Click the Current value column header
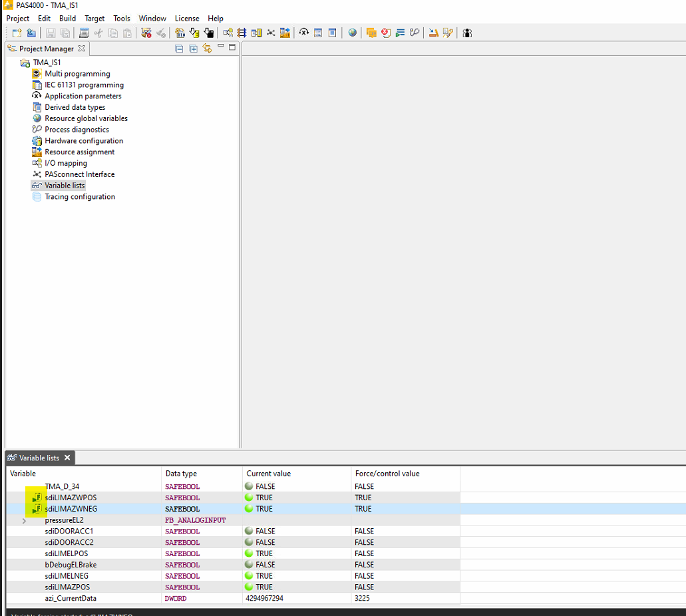The width and height of the screenshot is (686, 616). tap(297, 474)
